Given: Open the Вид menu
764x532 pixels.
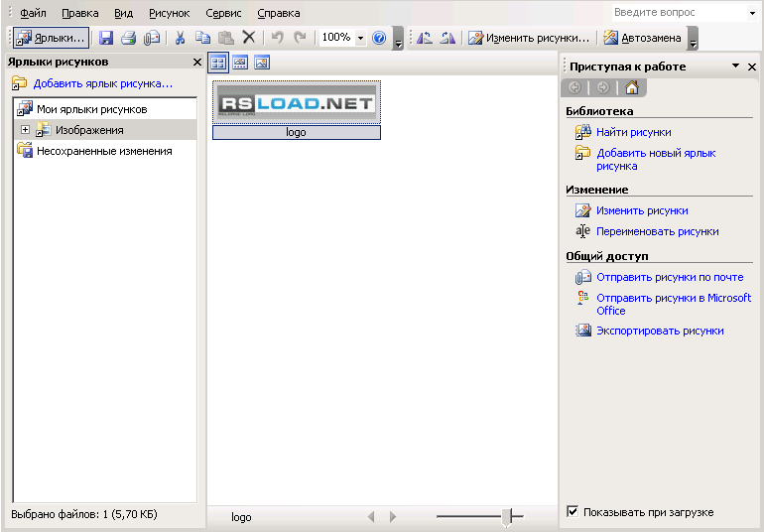Looking at the screenshot, I should 123,13.
